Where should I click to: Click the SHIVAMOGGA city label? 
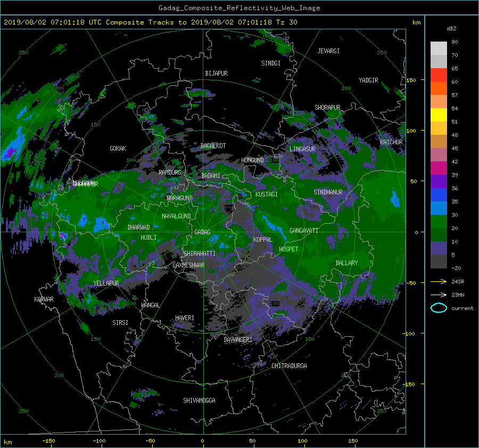[x=199, y=400]
